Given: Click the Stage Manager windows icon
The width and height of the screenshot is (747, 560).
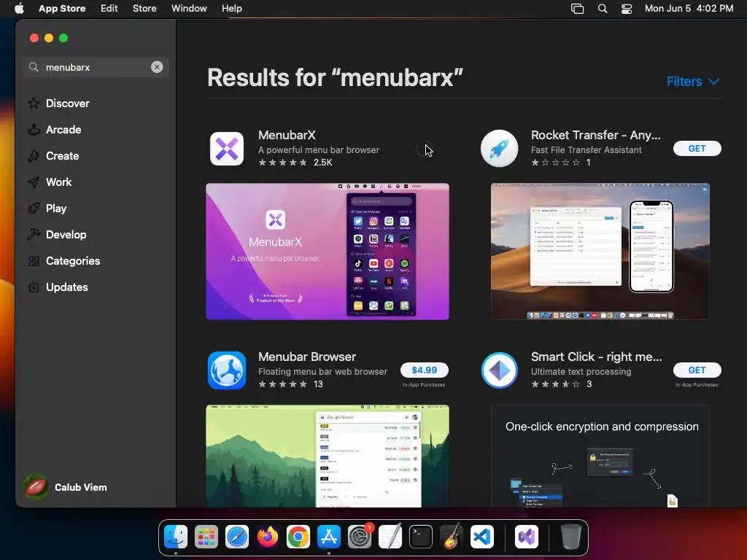Looking at the screenshot, I should coord(578,9).
